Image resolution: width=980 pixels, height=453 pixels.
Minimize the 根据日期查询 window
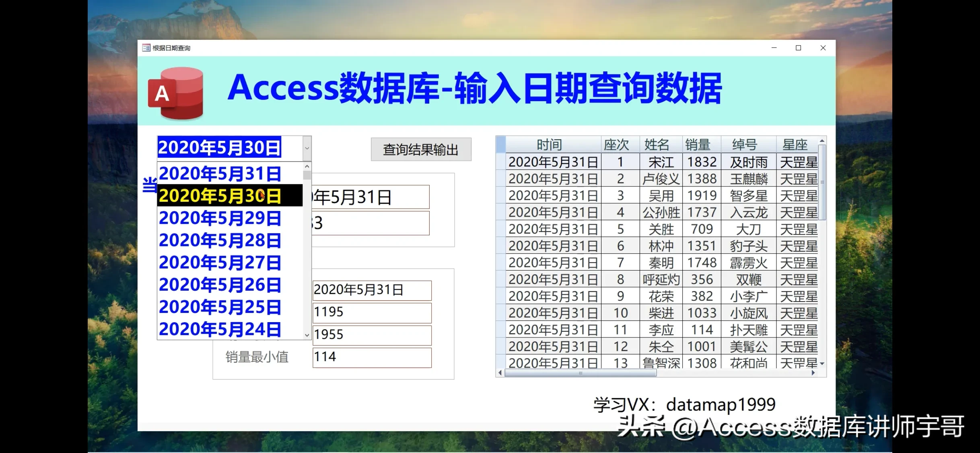coord(774,48)
